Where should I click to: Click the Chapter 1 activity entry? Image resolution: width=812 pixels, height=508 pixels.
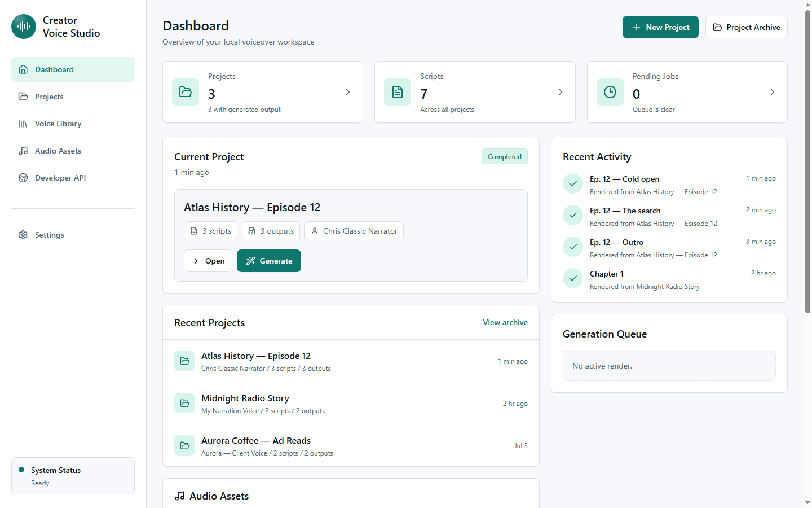tap(669, 279)
